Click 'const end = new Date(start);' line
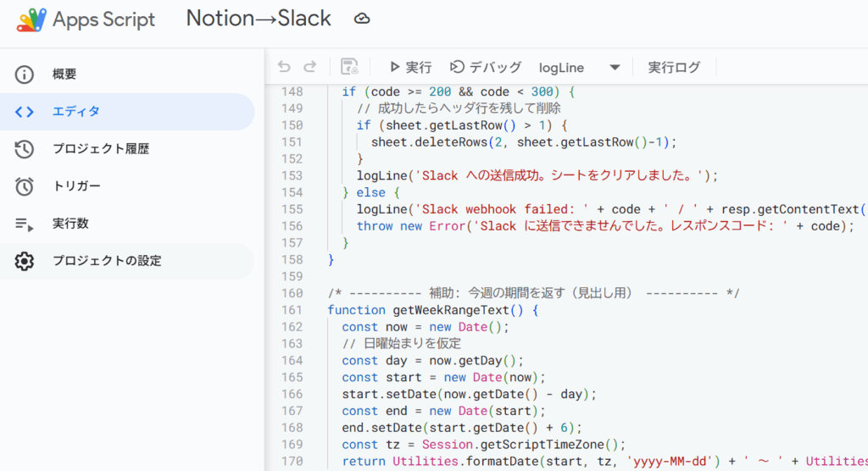The image size is (868, 471). [x=443, y=411]
